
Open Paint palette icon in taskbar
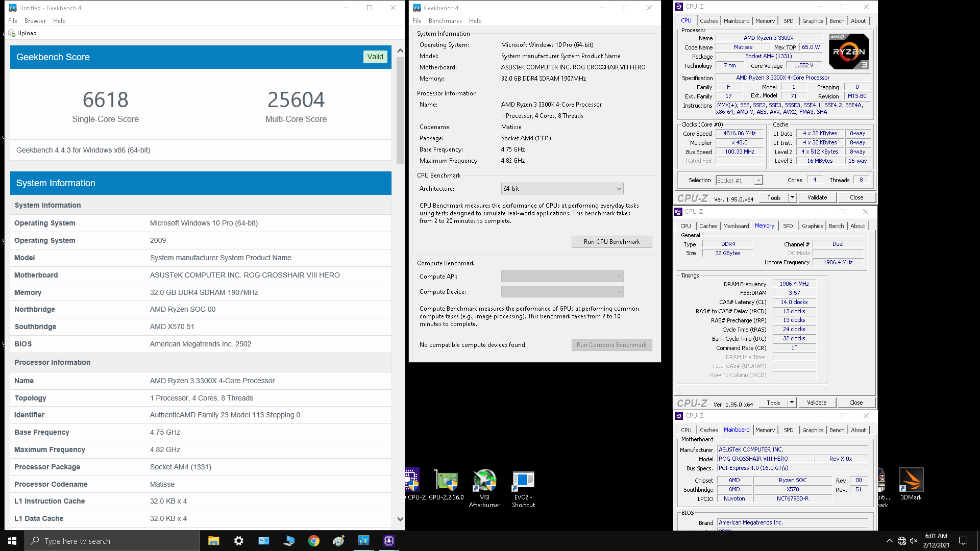click(339, 541)
